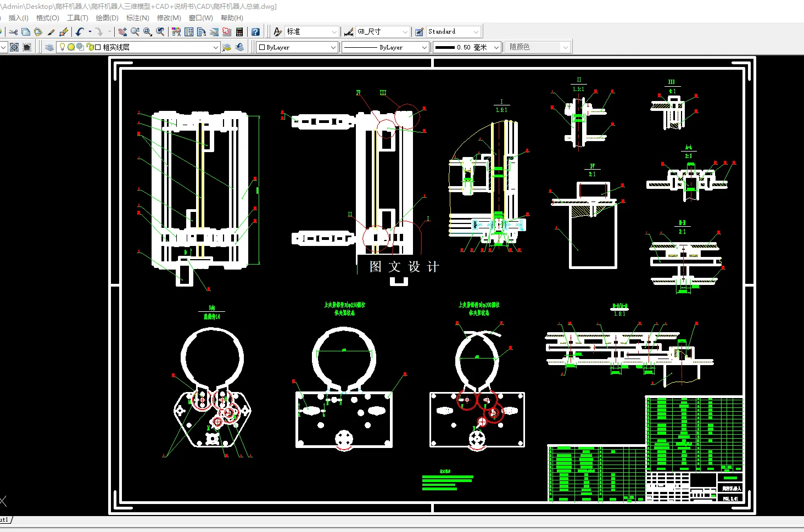Image resolution: width=804 pixels, height=532 pixels.
Task: Select the Match Properties brush icon
Action: (x=51, y=32)
